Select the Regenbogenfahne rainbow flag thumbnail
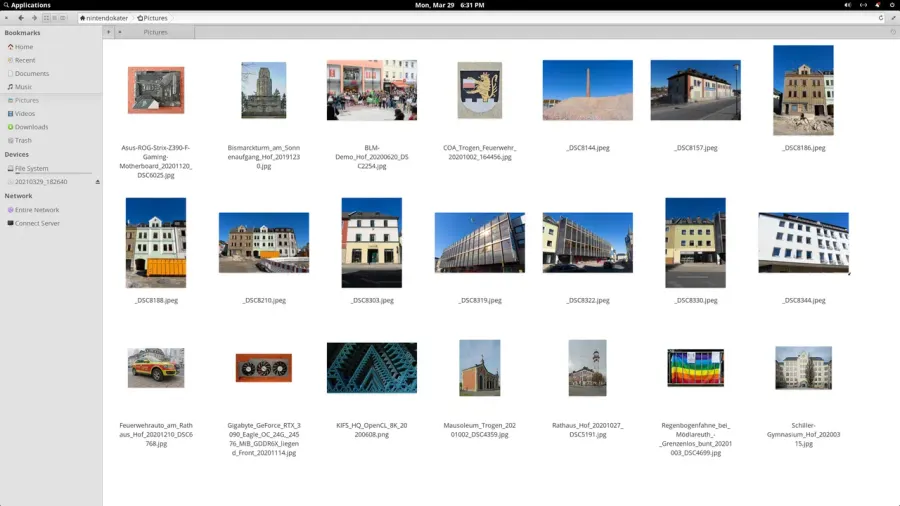Screen dimensions: 900x506 [695, 368]
